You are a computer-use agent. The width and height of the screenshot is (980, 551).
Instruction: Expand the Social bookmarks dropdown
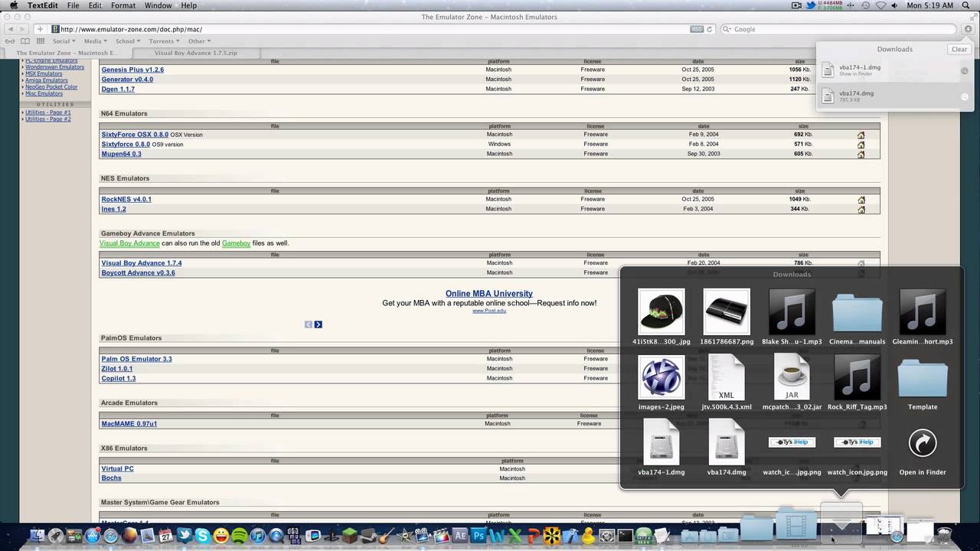64,41
